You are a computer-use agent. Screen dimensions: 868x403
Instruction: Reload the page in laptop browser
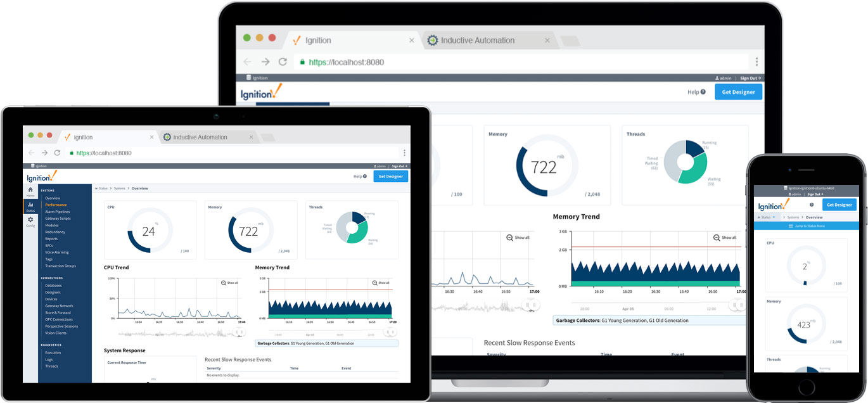(x=283, y=62)
